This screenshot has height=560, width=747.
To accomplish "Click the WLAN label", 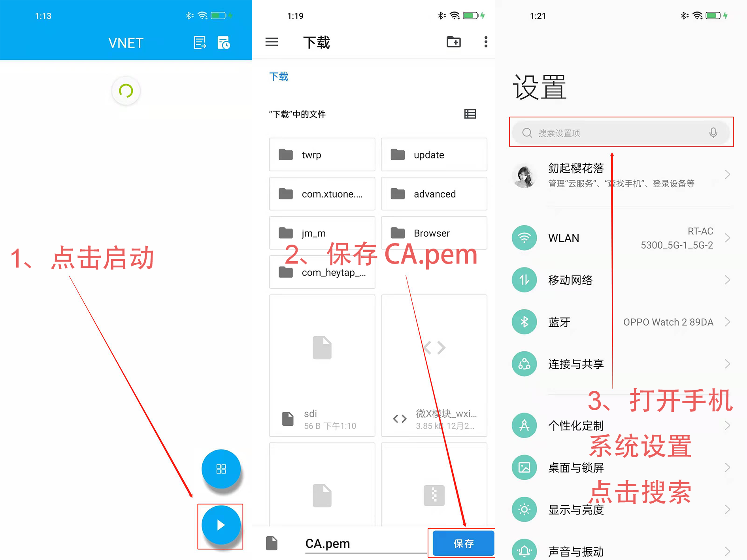I will [564, 238].
